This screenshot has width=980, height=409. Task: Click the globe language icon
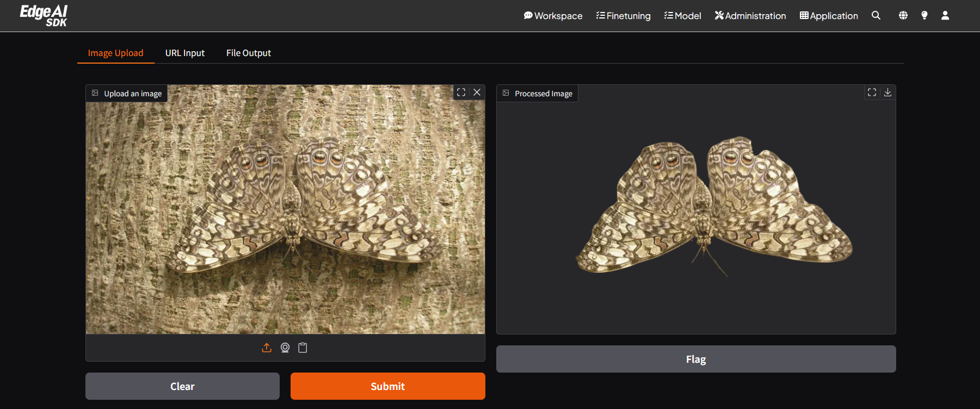(903, 15)
